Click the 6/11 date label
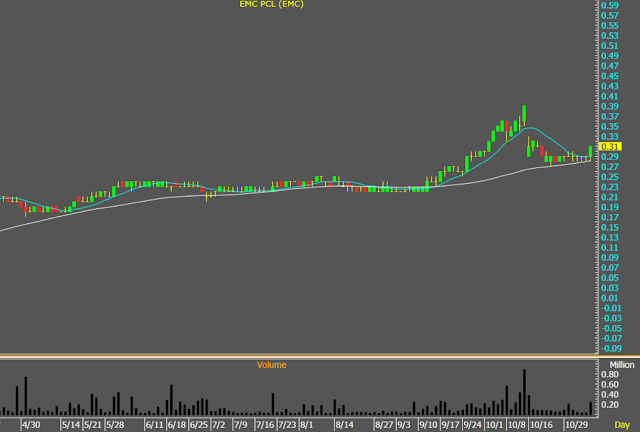 154,425
